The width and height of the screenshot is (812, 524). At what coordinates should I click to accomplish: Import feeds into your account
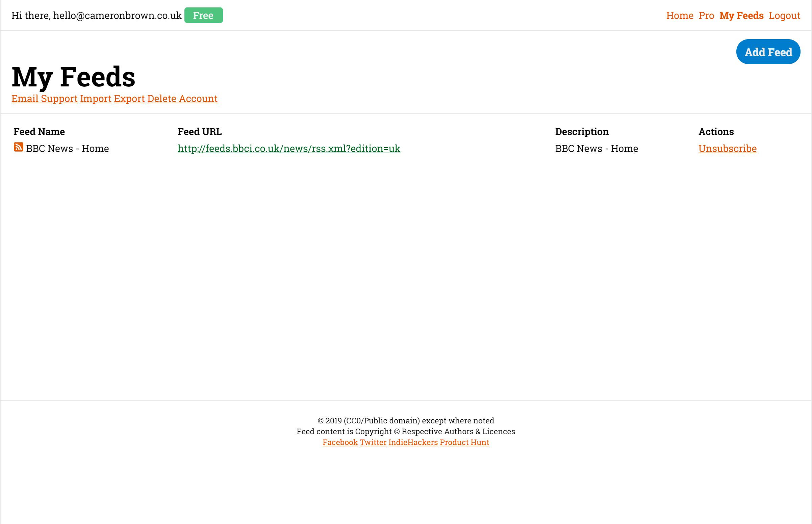pyautogui.click(x=96, y=98)
